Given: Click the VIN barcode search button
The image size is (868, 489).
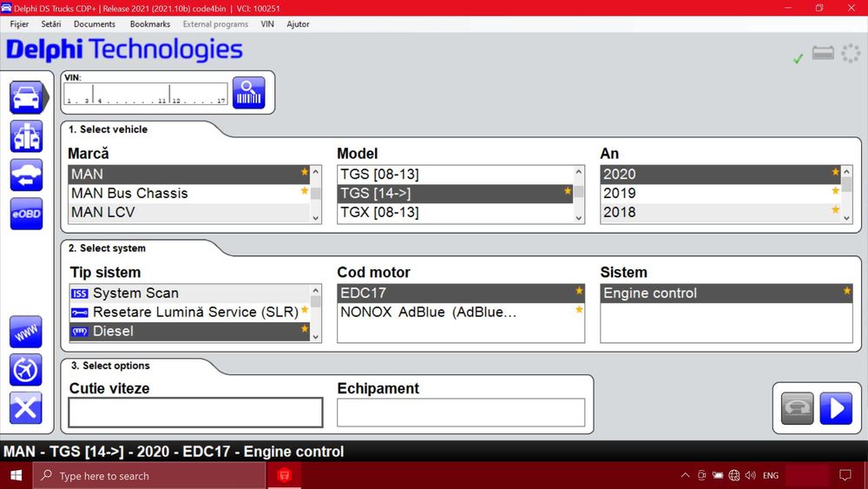Looking at the screenshot, I should [x=248, y=92].
